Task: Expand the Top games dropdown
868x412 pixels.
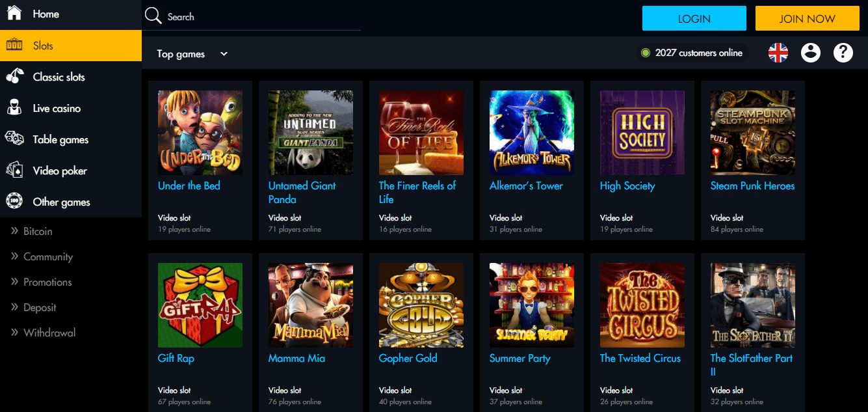Action: pyautogui.click(x=192, y=54)
